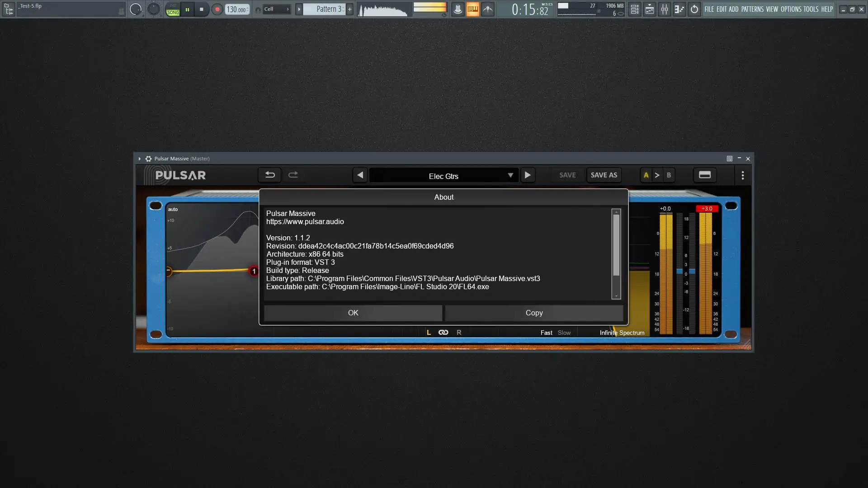
Task: Click OK in the About dialog
Action: [353, 313]
